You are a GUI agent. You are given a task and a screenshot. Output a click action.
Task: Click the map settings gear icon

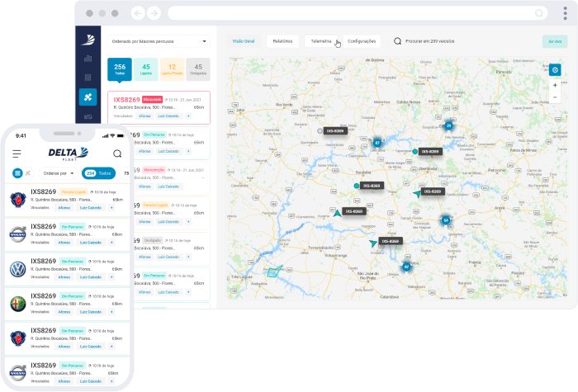pyautogui.click(x=555, y=69)
